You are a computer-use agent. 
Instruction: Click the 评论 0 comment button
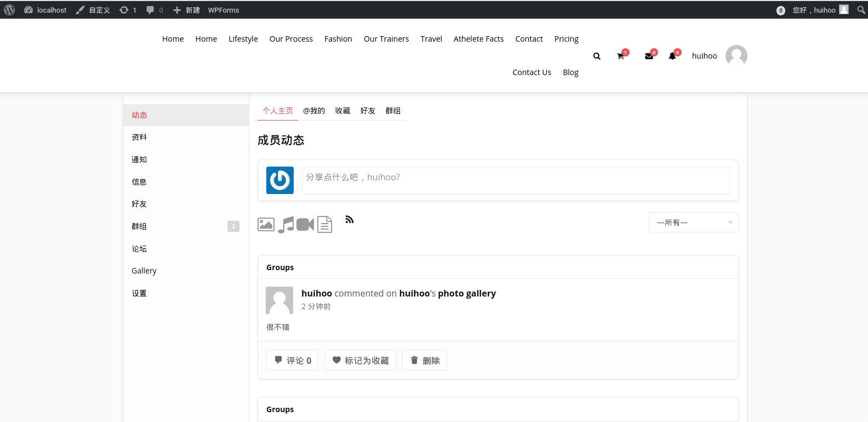(293, 361)
